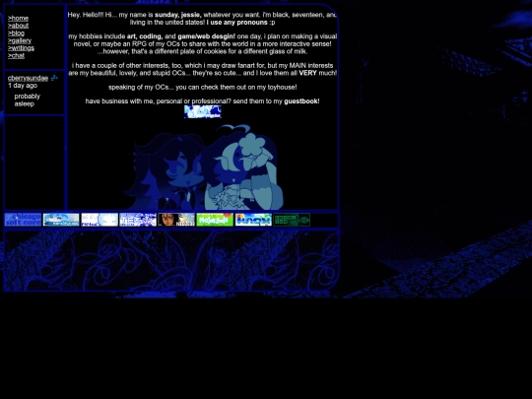Visit the >gallery page
532x399 pixels.
point(20,40)
